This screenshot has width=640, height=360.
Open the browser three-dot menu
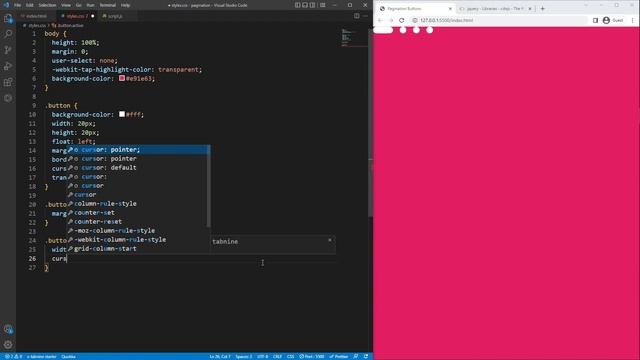pyautogui.click(x=633, y=20)
